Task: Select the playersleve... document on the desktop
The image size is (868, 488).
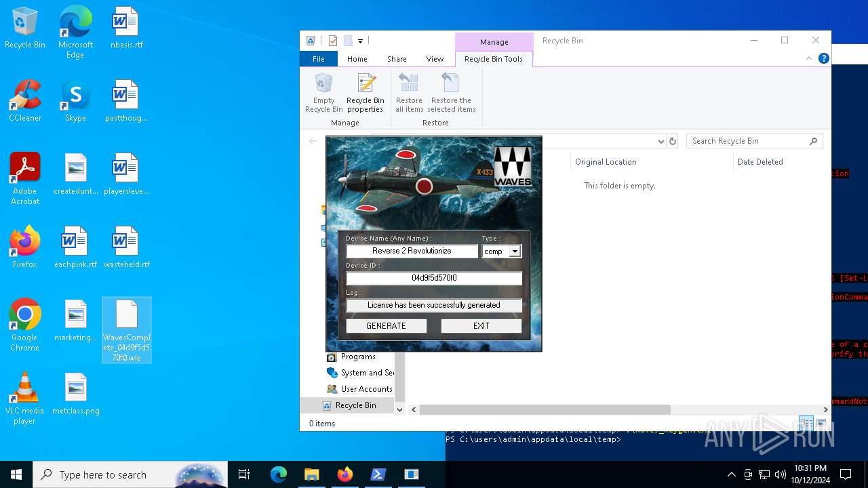Action: click(126, 175)
